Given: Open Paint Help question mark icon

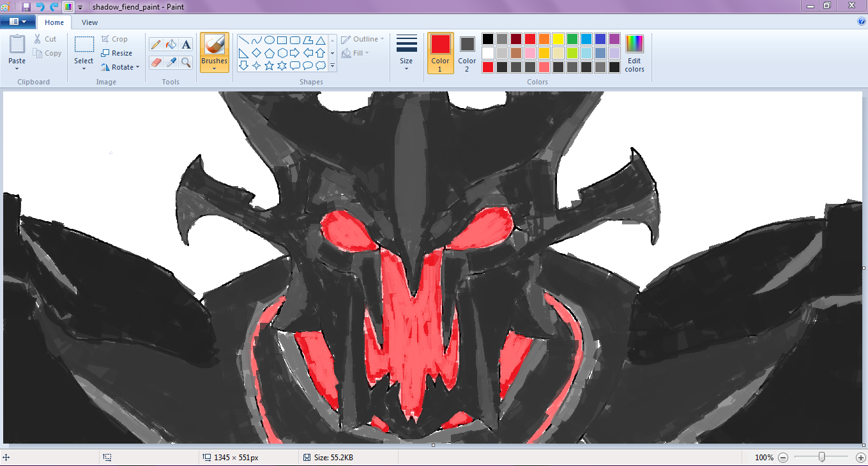Looking at the screenshot, I should coord(861,22).
